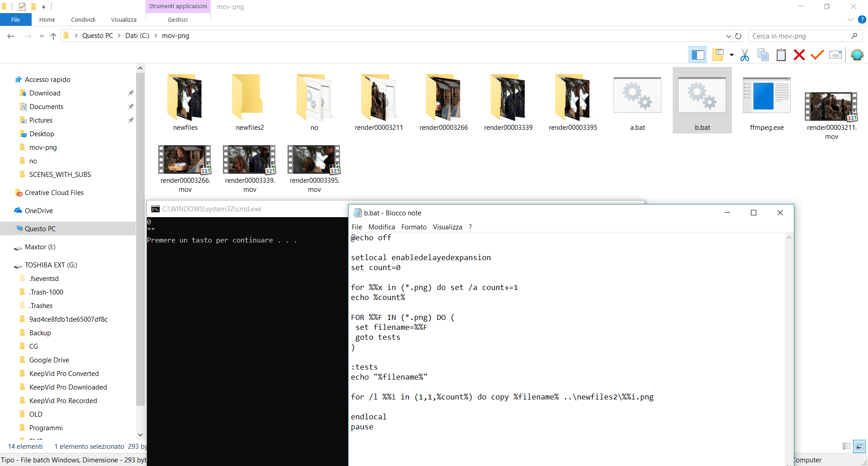
Task: Open the Home ribbon tab
Action: (x=47, y=19)
